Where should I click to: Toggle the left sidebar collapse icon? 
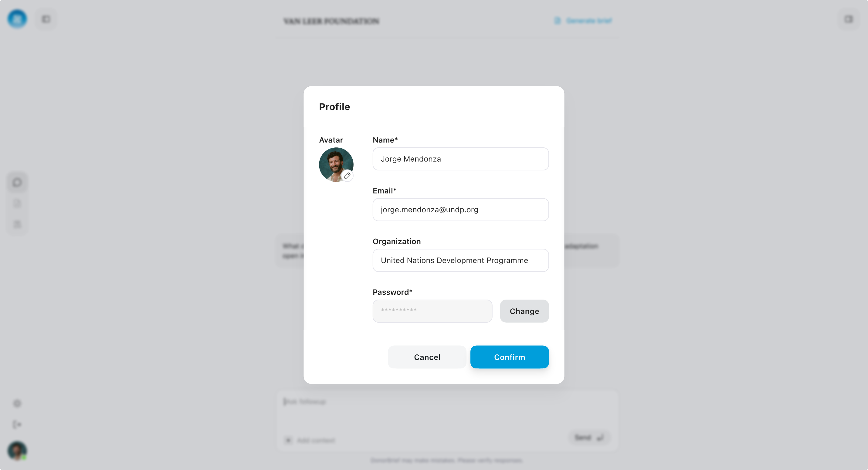(46, 19)
